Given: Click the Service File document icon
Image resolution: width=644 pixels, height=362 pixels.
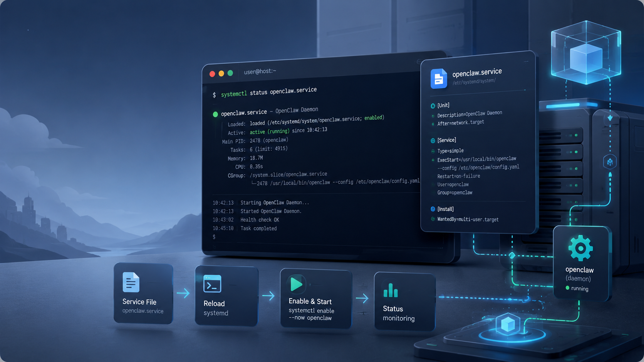Looking at the screenshot, I should pyautogui.click(x=131, y=282).
